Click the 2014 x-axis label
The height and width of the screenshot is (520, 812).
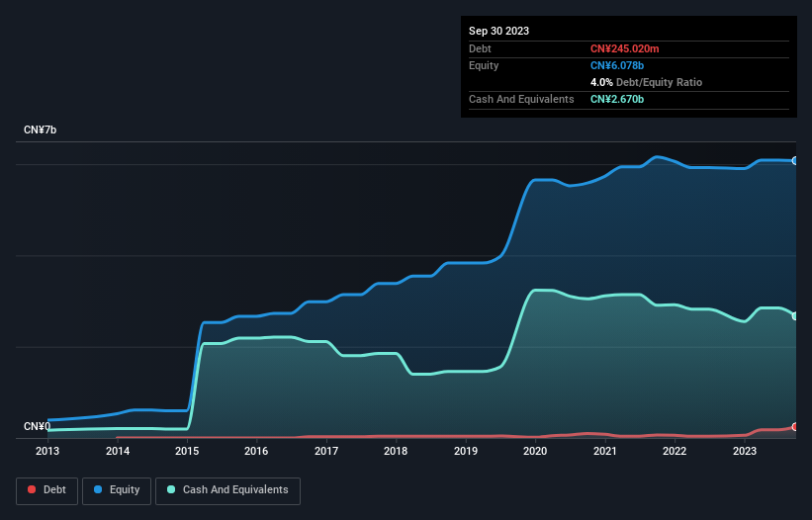(x=118, y=451)
